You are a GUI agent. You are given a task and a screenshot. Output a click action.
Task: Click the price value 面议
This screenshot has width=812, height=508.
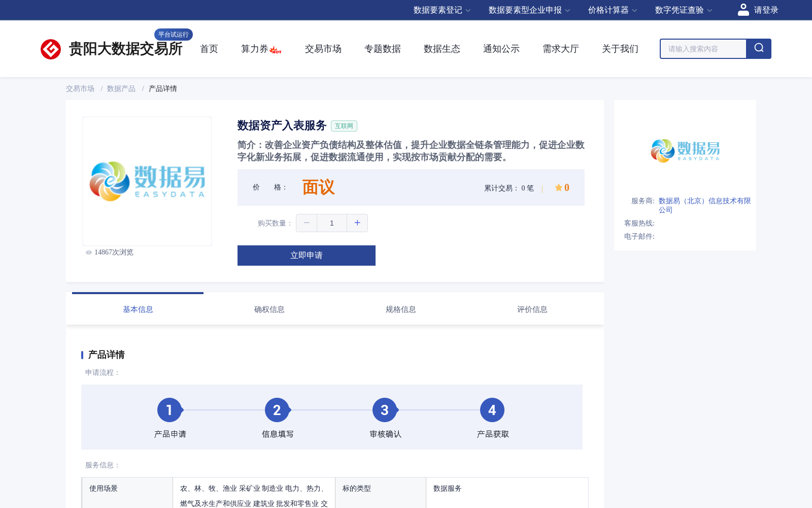(x=318, y=187)
